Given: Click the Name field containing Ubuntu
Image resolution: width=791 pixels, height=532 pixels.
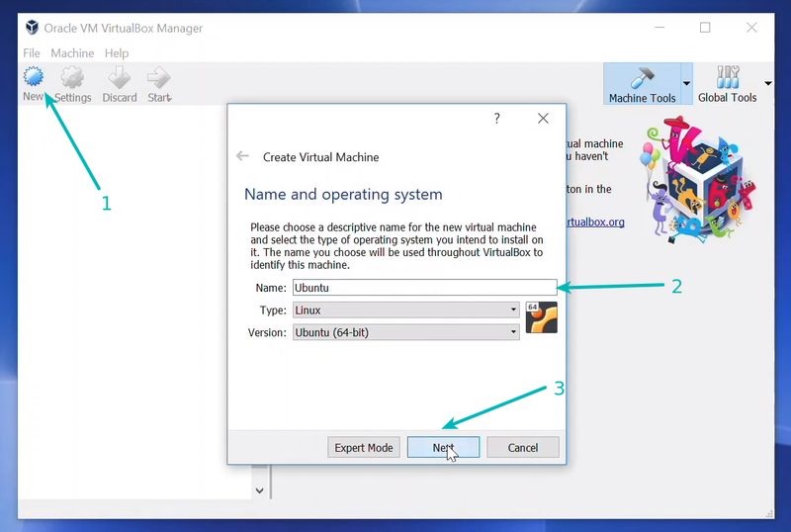Looking at the screenshot, I should point(425,288).
